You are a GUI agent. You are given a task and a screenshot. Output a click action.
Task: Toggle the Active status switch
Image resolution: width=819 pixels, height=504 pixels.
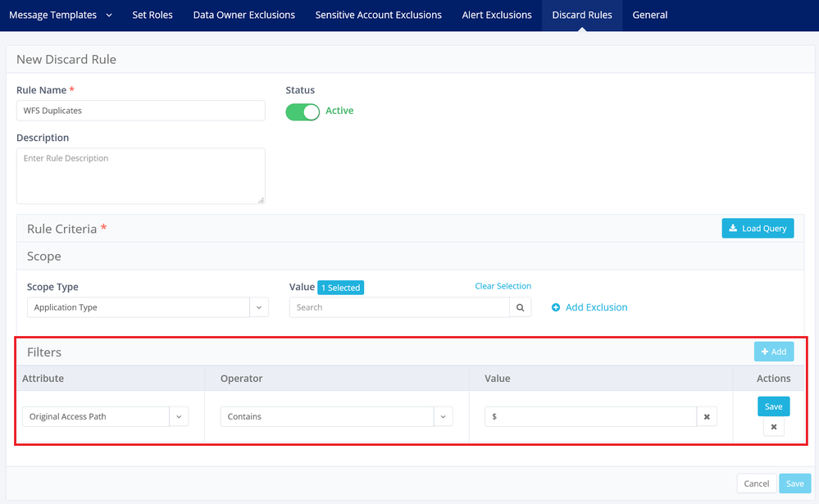tap(303, 111)
